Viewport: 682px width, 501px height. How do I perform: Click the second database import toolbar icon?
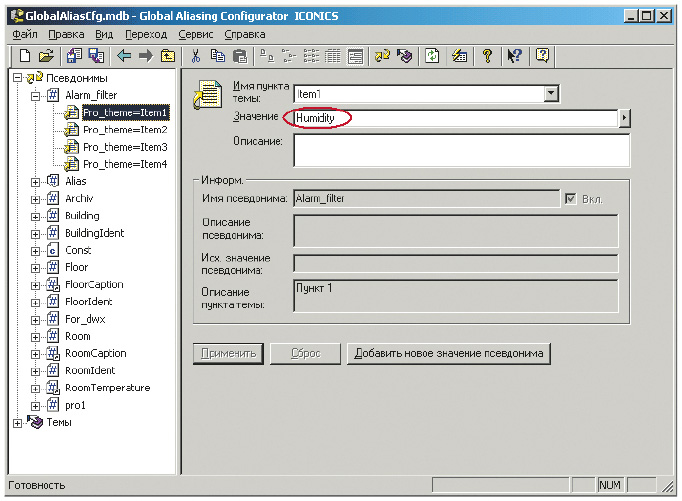(x=96, y=56)
